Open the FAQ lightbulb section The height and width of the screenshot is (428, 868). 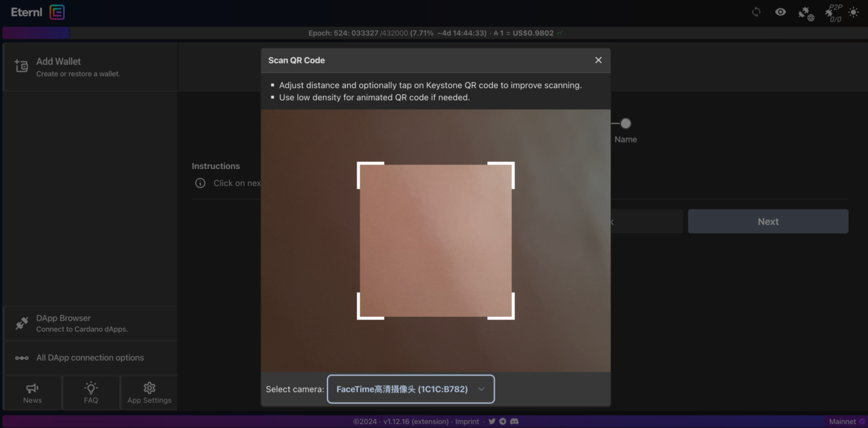click(91, 393)
